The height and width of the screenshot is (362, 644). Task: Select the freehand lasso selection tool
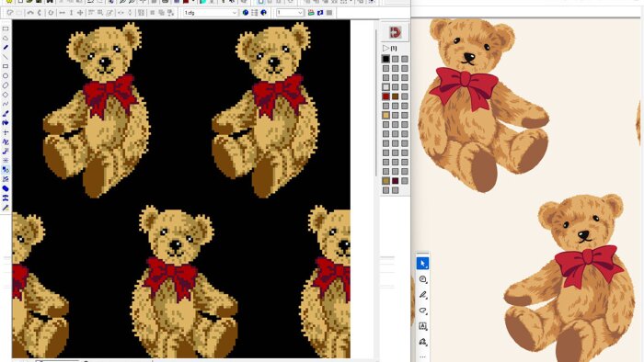6,38
